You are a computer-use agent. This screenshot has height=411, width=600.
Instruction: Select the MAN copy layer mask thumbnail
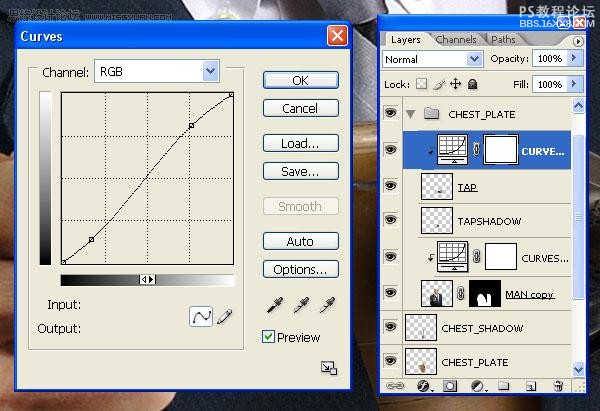coord(485,294)
